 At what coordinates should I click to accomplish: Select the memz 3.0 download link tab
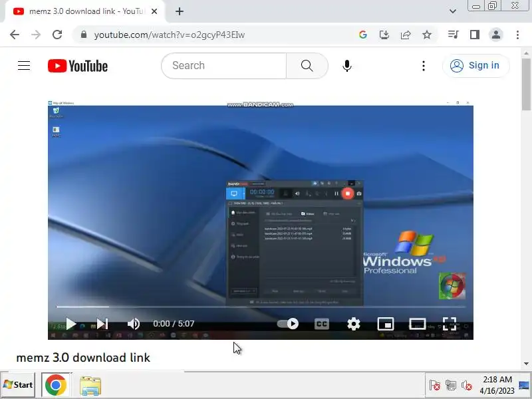pyautogui.click(x=85, y=11)
